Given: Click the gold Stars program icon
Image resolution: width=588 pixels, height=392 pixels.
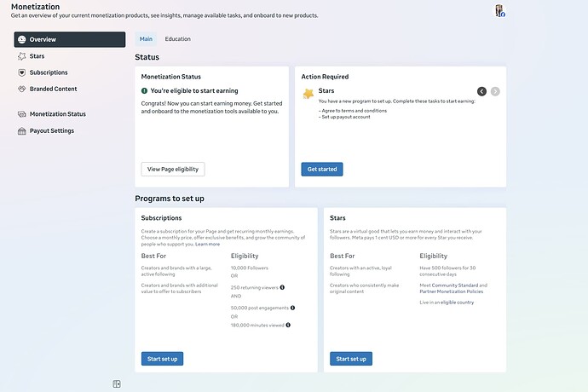Looking at the screenshot, I should 308,94.
